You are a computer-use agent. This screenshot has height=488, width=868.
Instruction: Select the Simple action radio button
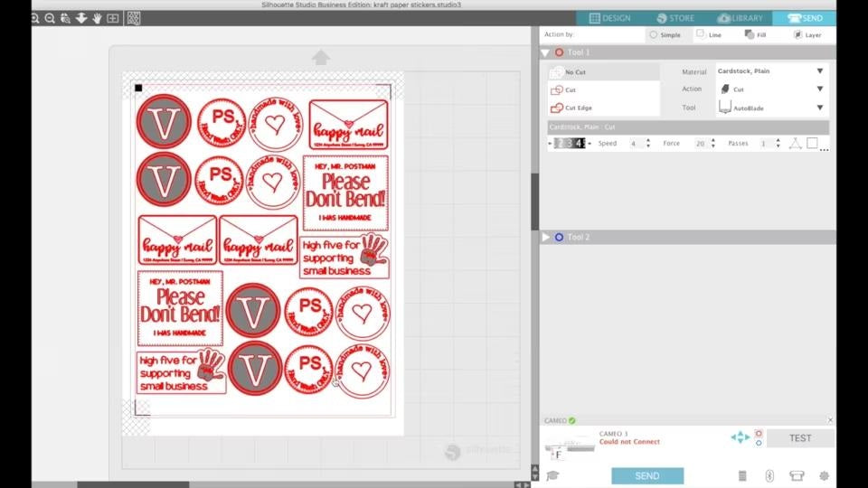pos(654,34)
